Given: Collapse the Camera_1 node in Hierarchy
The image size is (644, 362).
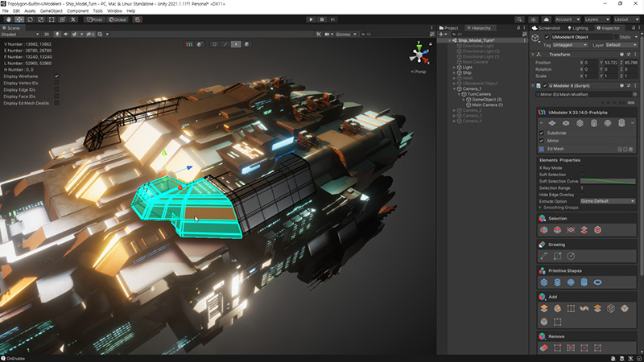Looking at the screenshot, I should coord(454,88).
